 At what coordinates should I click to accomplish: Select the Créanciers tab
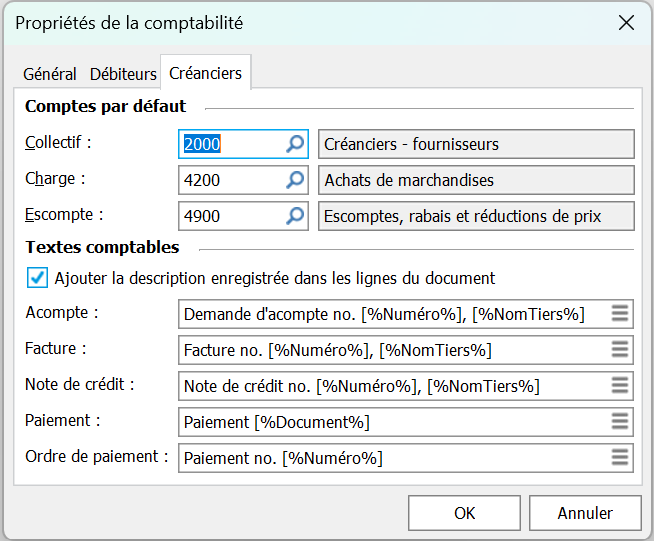click(205, 73)
